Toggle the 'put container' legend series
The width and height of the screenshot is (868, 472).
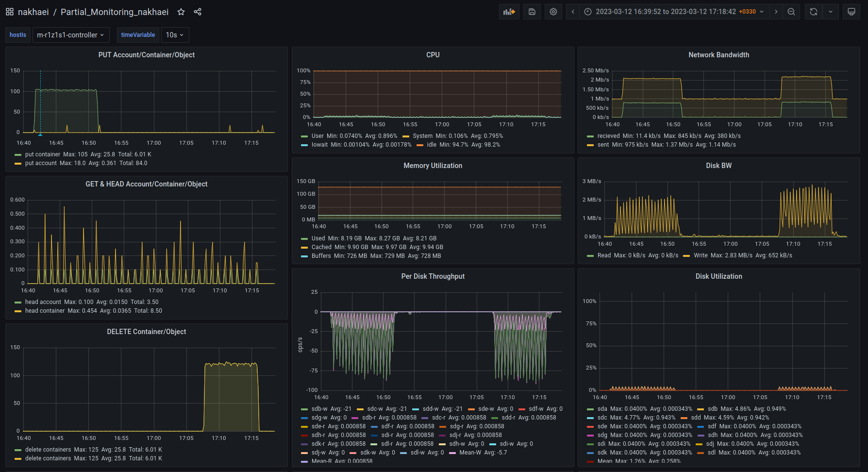coord(43,154)
